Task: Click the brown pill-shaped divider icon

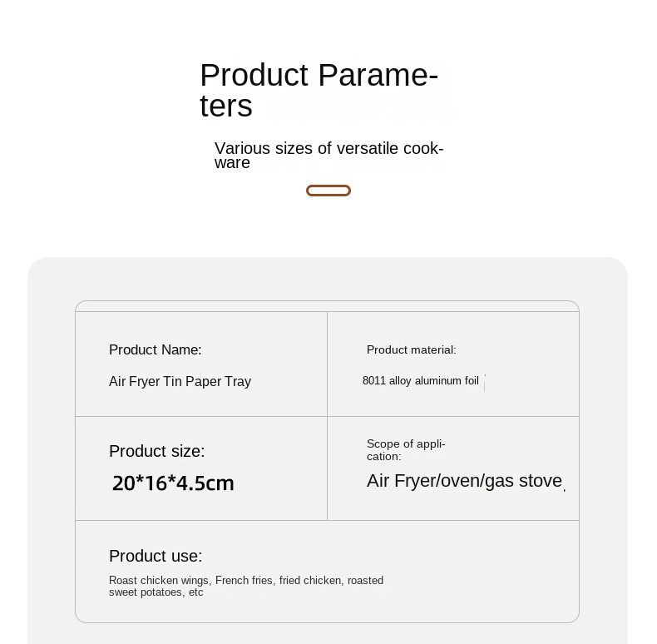Action: 328,191
